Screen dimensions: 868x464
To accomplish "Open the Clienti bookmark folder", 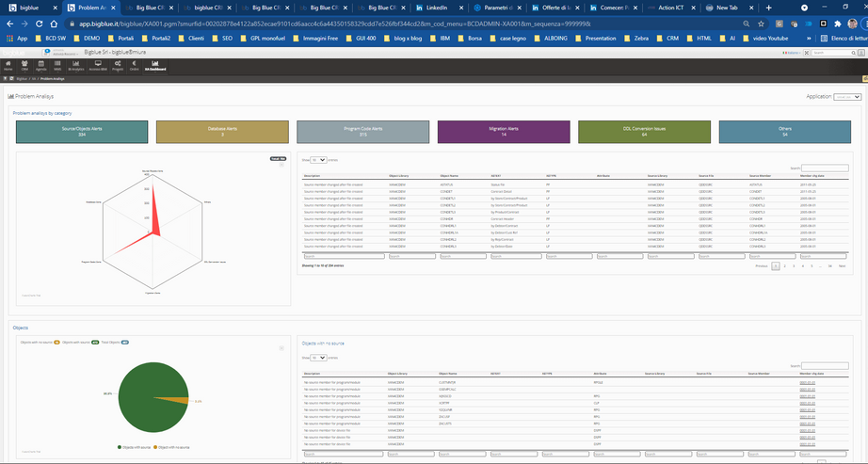I will tap(191, 39).
